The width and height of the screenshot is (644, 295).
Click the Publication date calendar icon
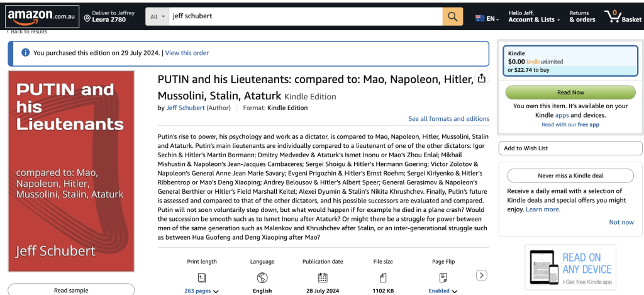click(323, 277)
